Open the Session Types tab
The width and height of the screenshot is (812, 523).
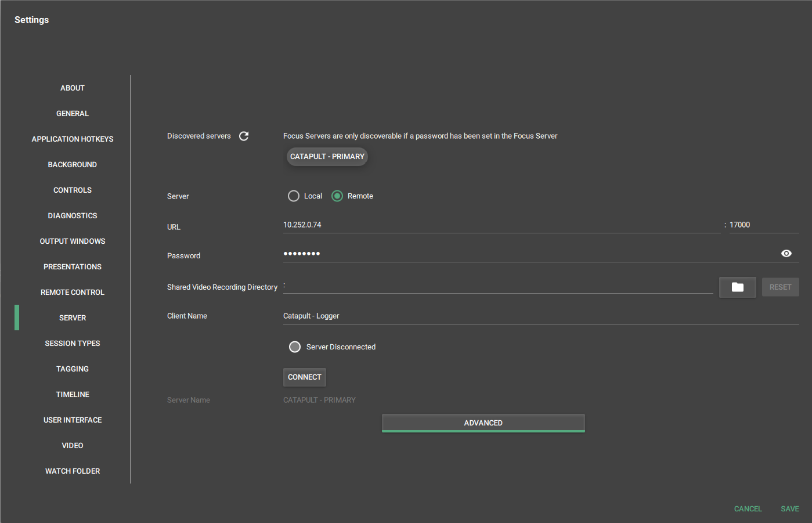73,344
